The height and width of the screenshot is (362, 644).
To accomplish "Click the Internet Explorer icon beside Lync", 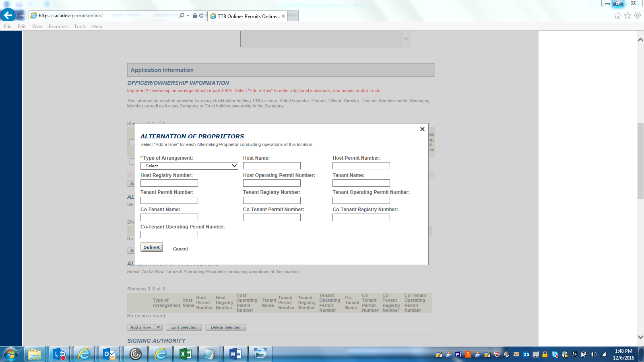I will tap(85, 354).
